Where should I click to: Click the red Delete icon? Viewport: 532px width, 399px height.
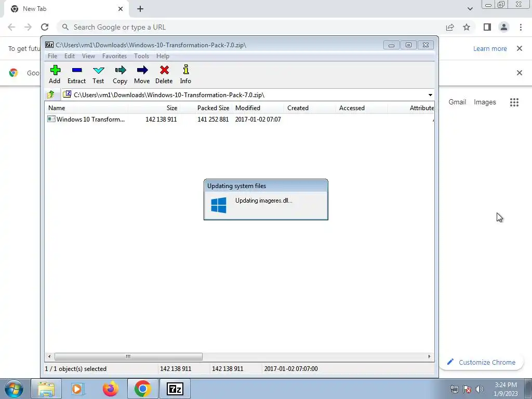click(x=164, y=74)
